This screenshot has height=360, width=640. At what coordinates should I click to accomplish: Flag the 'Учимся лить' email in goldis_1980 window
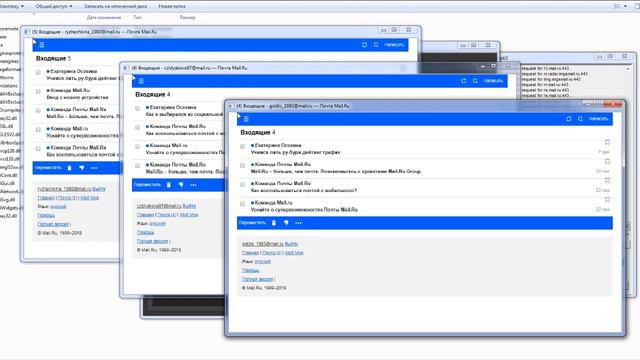pyautogui.click(x=607, y=142)
